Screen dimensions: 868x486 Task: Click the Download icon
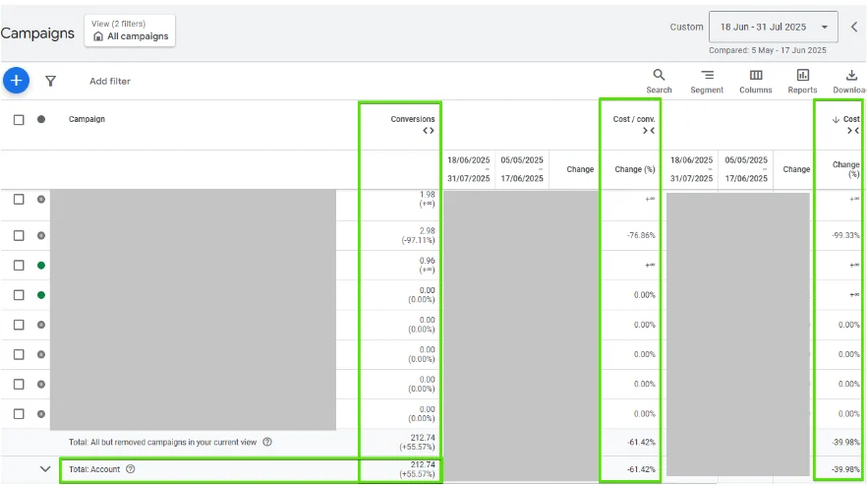(x=851, y=75)
